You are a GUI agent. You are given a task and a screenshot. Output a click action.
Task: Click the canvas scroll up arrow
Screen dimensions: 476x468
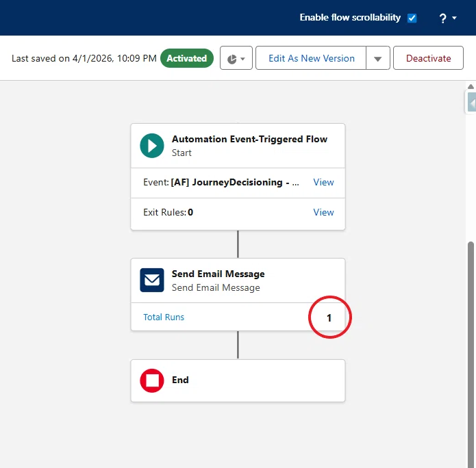(471, 86)
